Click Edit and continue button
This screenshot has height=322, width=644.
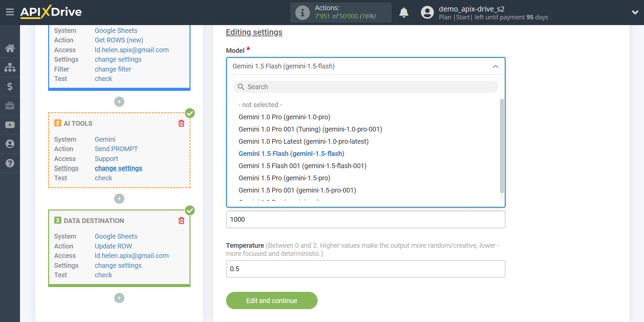click(x=271, y=301)
